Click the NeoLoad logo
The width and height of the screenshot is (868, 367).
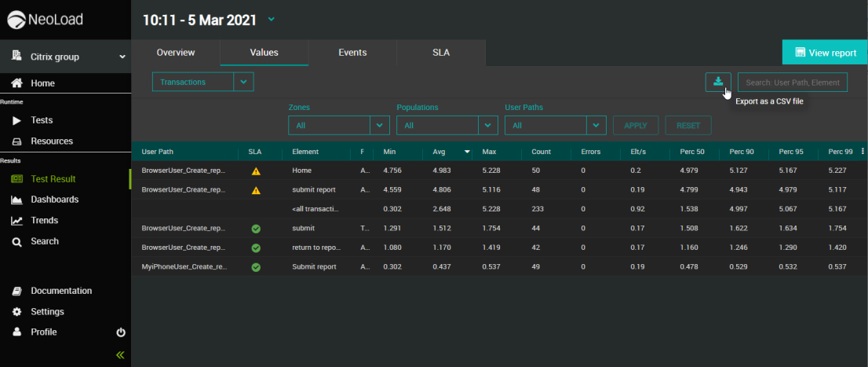(45, 20)
